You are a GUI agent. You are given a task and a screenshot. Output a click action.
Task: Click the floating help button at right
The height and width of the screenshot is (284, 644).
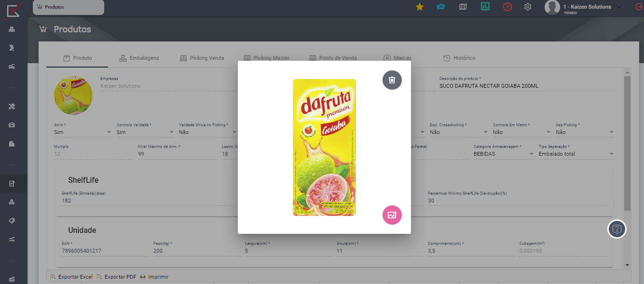click(617, 229)
